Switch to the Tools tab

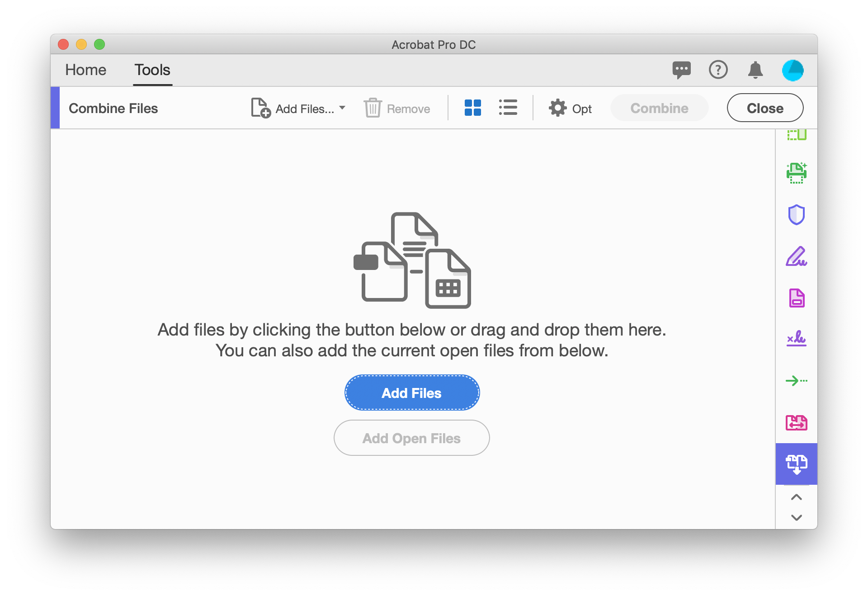(152, 70)
